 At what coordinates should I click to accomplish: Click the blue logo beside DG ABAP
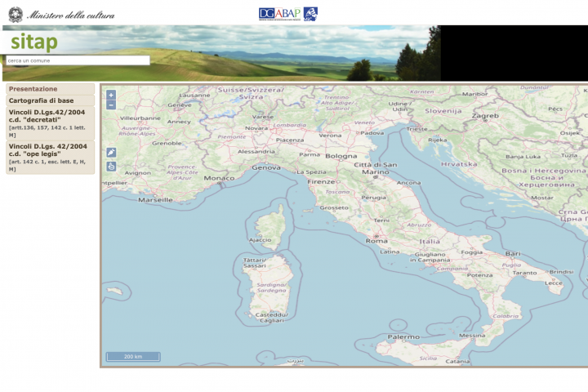310,14
